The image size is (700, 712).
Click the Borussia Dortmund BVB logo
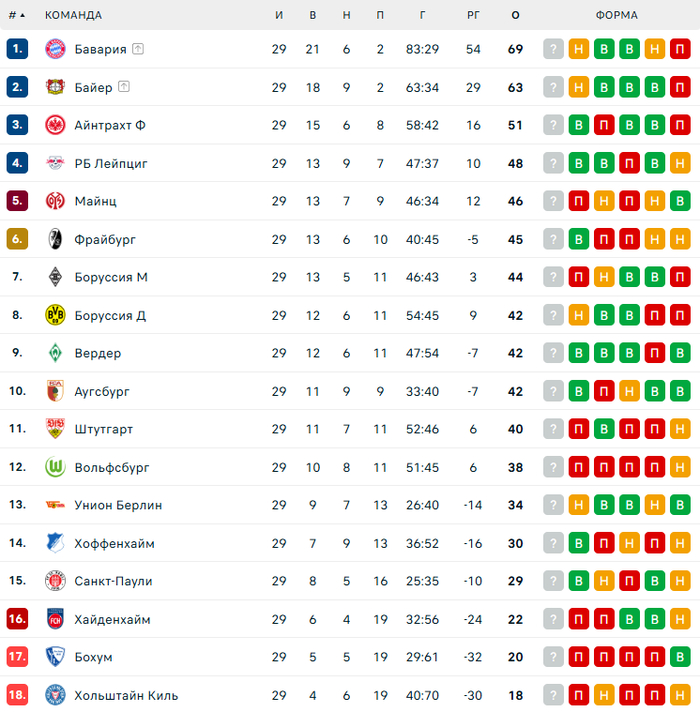(x=55, y=315)
